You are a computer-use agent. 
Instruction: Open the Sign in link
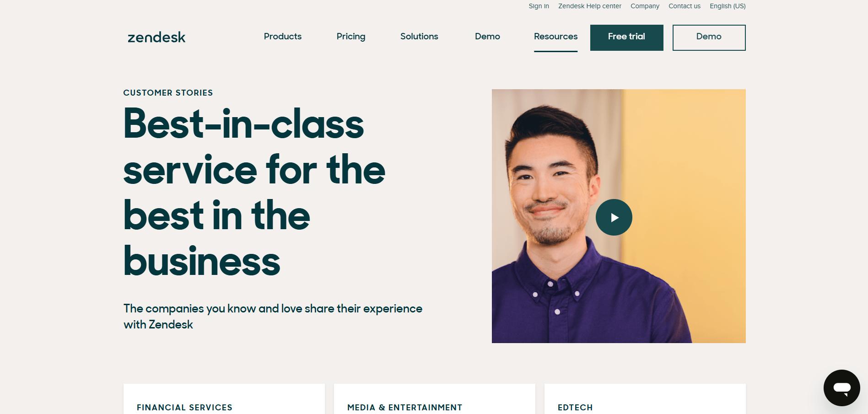coord(539,6)
